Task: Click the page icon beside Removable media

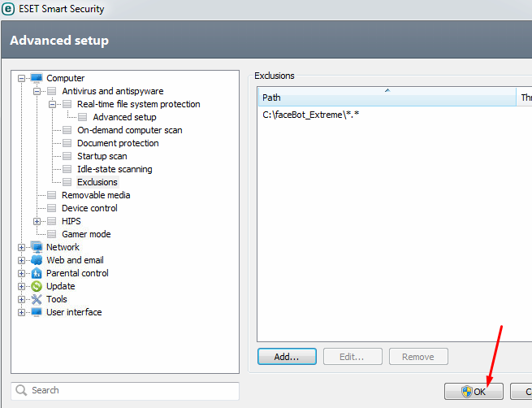Action: point(51,195)
